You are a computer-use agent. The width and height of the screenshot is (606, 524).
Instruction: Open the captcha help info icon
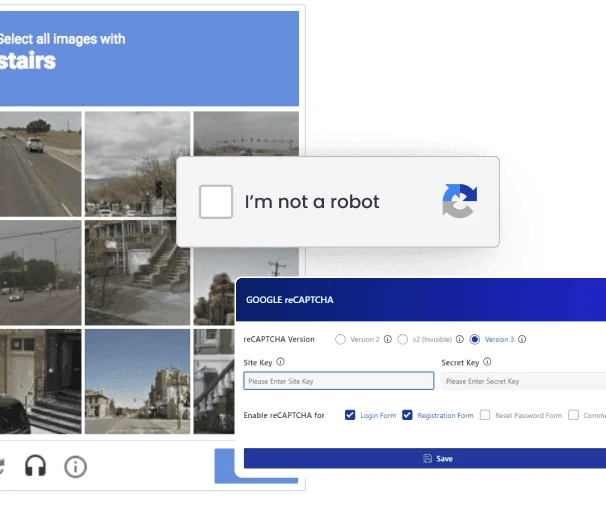tap(75, 467)
